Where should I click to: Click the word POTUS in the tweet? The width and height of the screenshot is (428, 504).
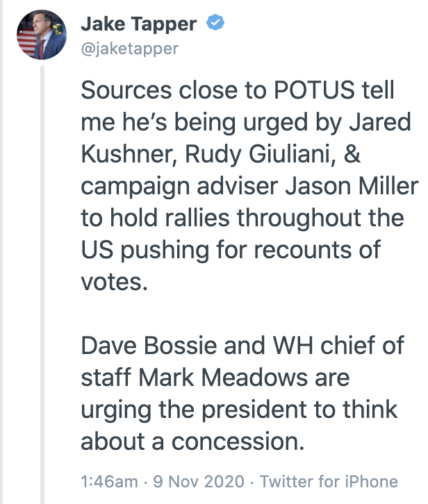[314, 90]
